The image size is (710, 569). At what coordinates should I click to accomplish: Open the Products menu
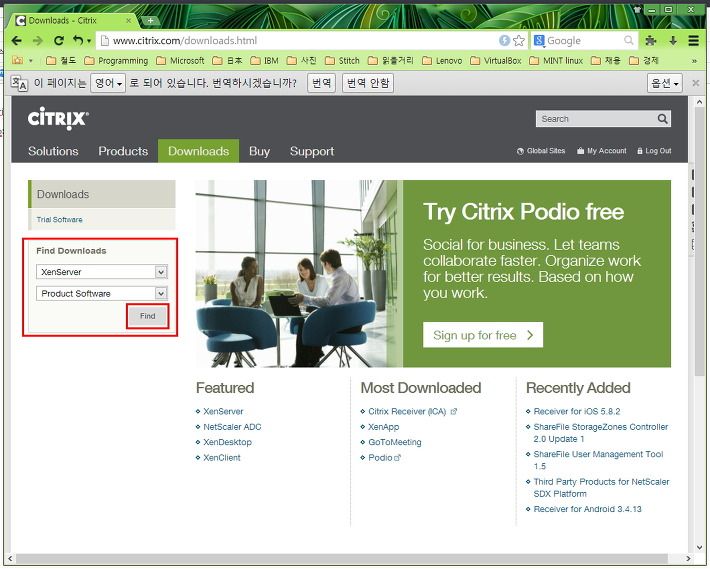click(x=123, y=151)
